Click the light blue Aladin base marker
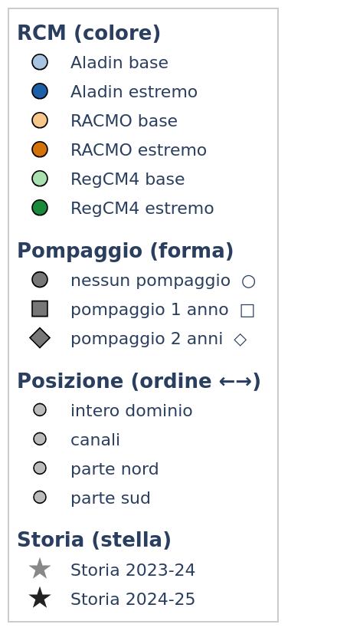The height and width of the screenshot is (644, 337). 40,62
